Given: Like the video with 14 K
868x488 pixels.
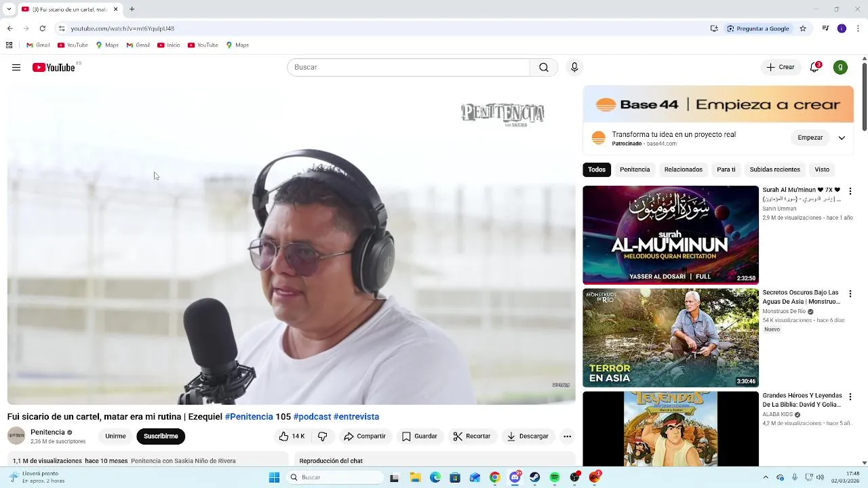Looking at the screenshot, I should pos(292,436).
